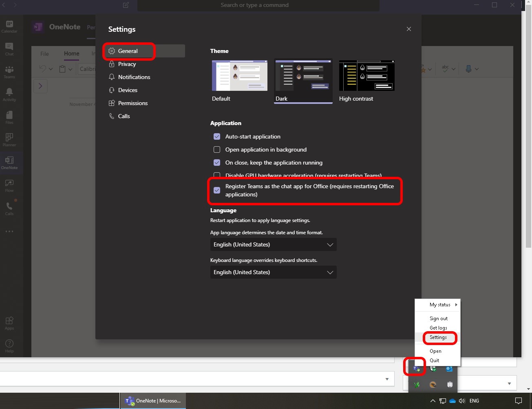Screen dimensions: 532x409
Task: Go to Teams icon in left rail
Action: click(x=9, y=72)
